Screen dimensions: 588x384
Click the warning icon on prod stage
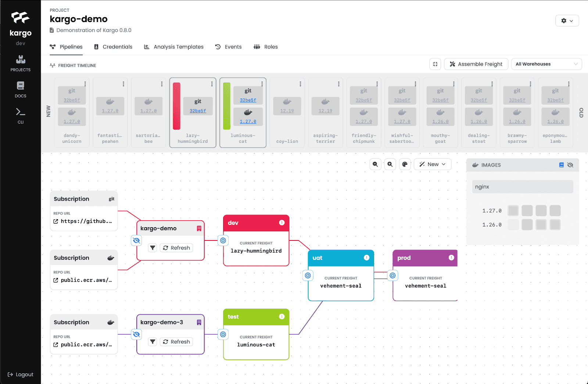click(451, 258)
